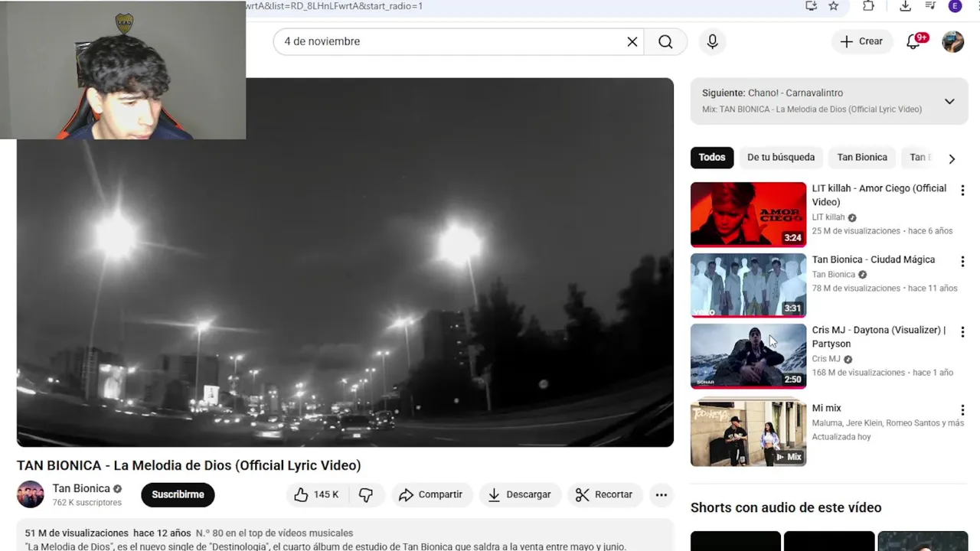The image size is (980, 551).
Task: Click the browser profile E avatar
Action: (x=955, y=6)
